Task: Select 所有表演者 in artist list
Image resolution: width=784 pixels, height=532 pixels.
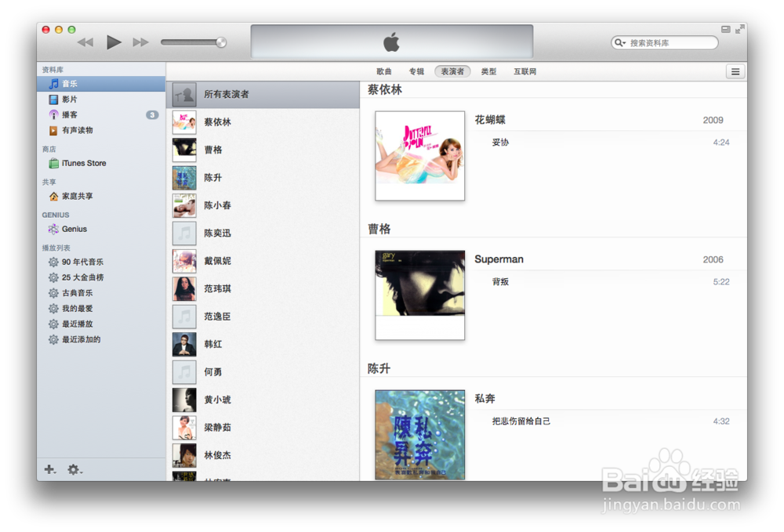Action: (263, 94)
